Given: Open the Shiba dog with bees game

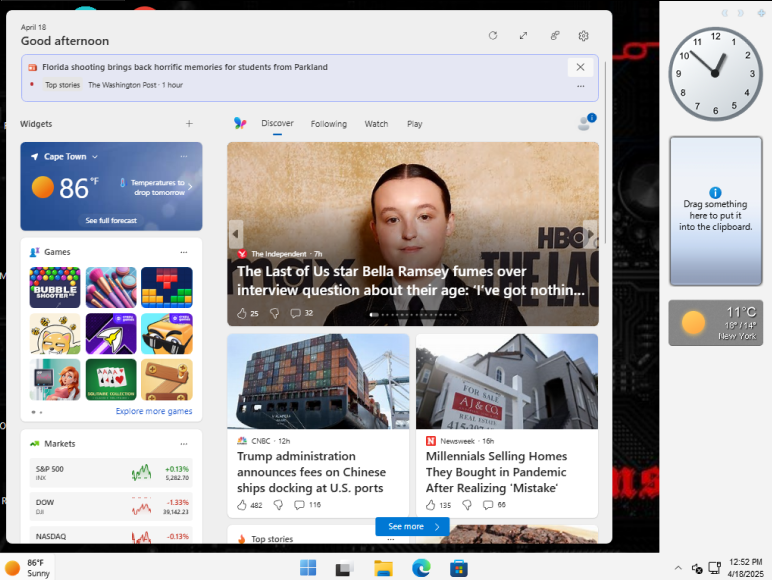Looking at the screenshot, I should point(55,333).
